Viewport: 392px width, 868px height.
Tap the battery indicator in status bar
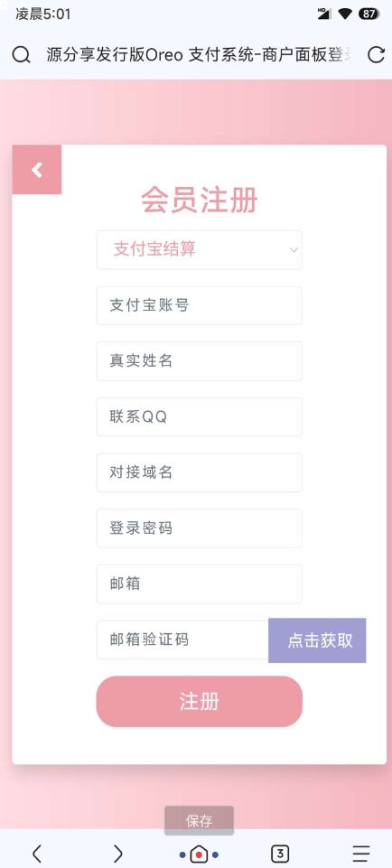point(369,14)
